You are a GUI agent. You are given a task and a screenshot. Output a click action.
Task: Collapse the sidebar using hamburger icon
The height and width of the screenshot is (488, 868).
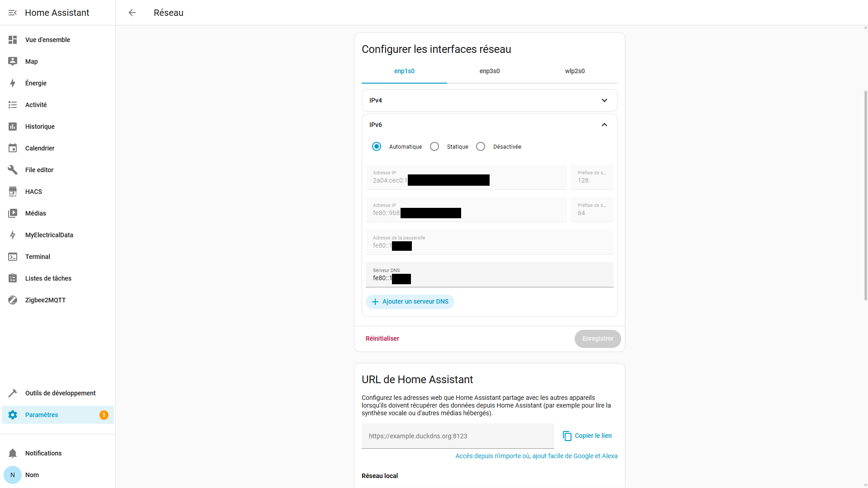point(13,13)
